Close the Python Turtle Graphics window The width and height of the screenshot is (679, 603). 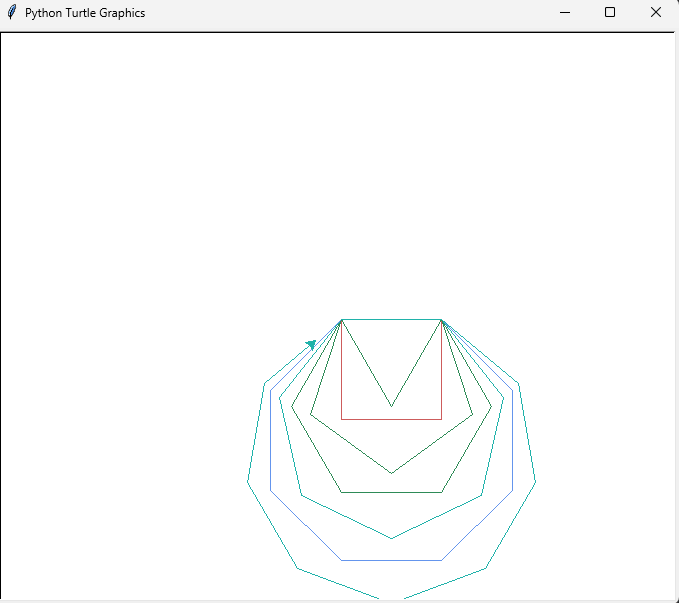(x=655, y=13)
